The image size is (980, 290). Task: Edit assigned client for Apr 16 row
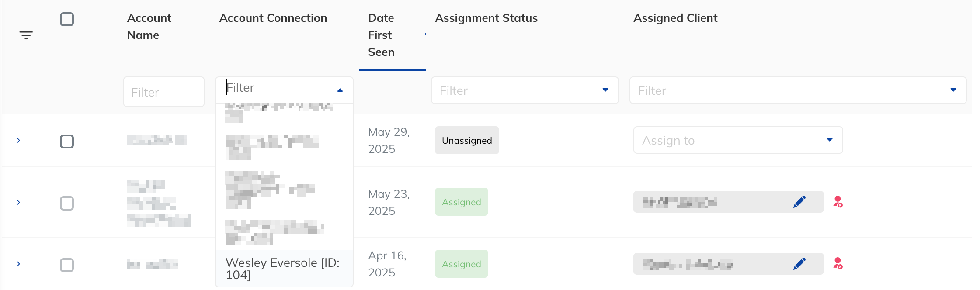[799, 264]
